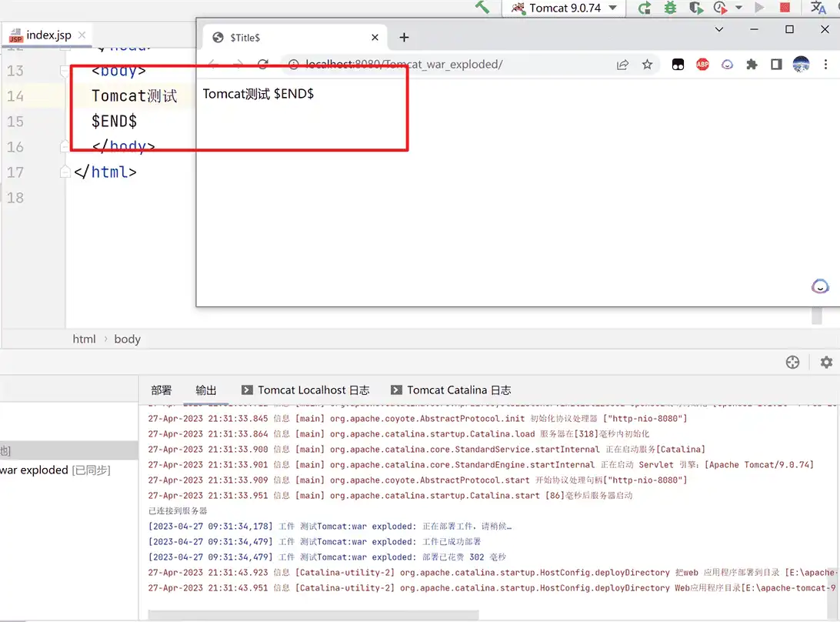Click the gear settings icon in run panel
The height and width of the screenshot is (622, 840).
click(826, 362)
